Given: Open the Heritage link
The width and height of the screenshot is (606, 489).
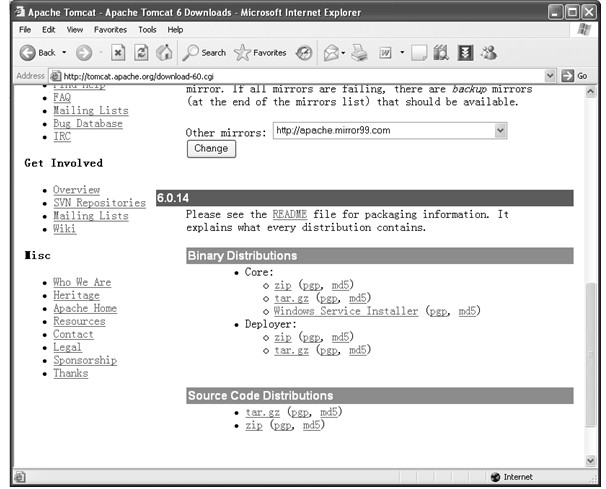Looking at the screenshot, I should pyautogui.click(x=77, y=295).
